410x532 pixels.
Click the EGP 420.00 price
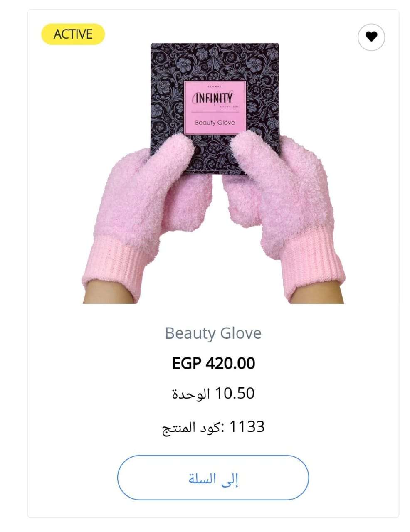[213, 363]
